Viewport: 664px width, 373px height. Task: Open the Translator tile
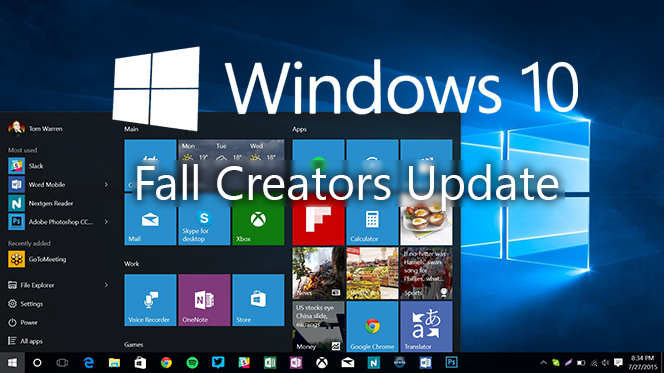coord(426,326)
